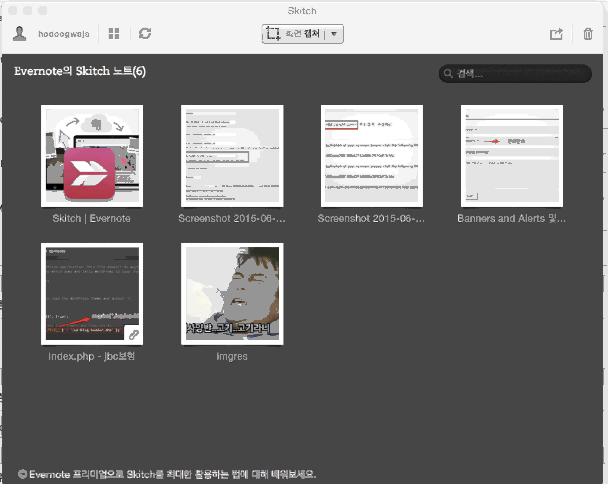This screenshot has height=484, width=608.
Task: Click the sync refresh icon
Action: 145,33
